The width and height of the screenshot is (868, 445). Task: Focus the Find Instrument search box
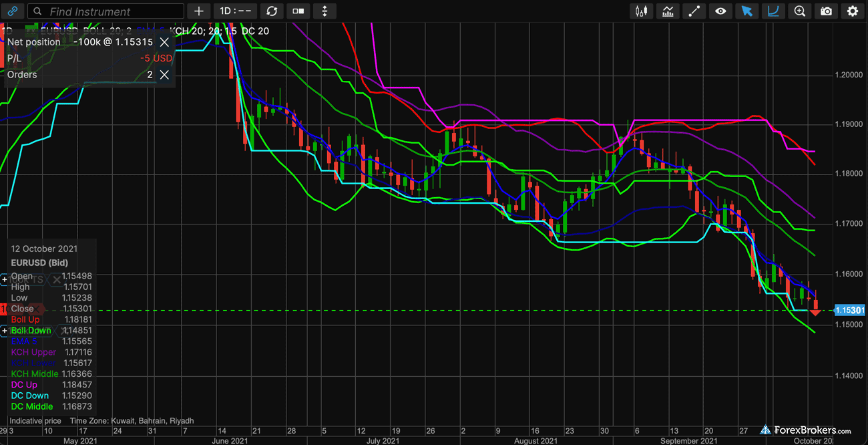(107, 11)
